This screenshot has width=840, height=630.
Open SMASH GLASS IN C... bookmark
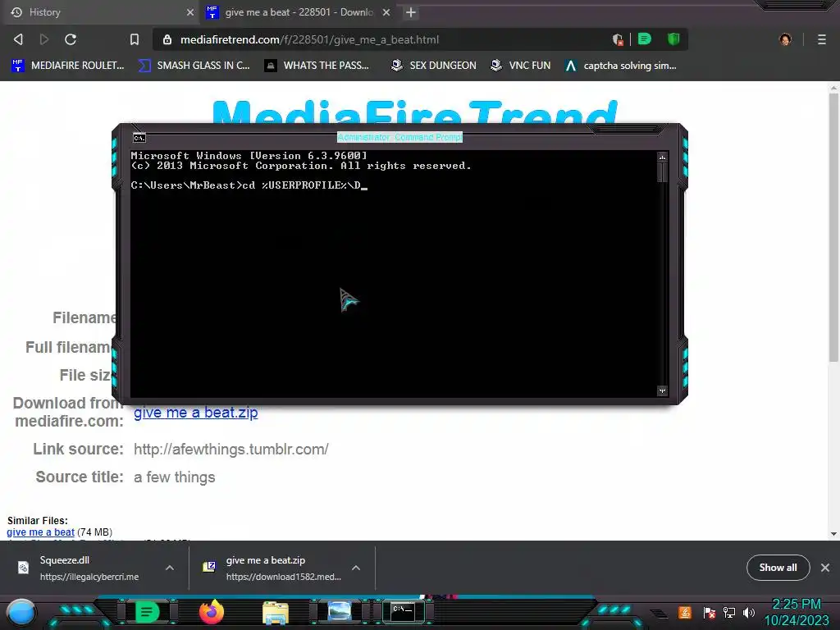click(x=194, y=66)
